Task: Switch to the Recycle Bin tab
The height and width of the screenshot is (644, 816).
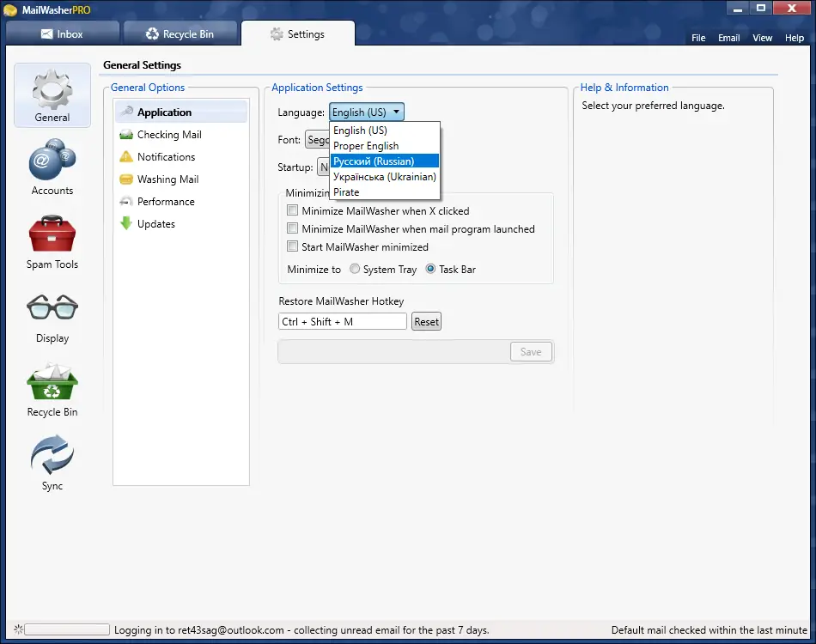Action: tap(180, 33)
